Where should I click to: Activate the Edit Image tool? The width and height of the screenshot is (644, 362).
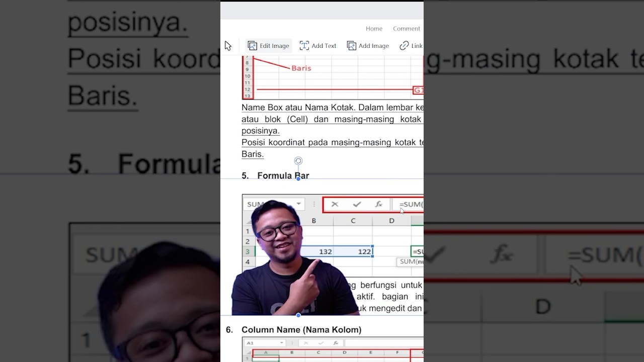[x=268, y=46]
